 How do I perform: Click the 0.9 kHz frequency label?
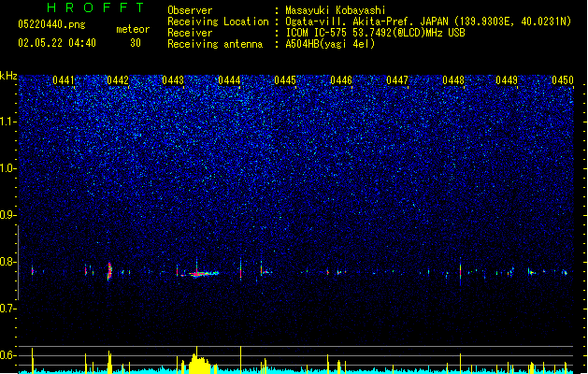click(x=7, y=214)
